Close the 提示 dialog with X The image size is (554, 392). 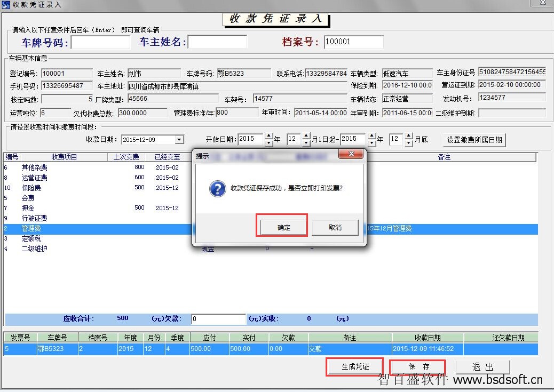(351, 154)
